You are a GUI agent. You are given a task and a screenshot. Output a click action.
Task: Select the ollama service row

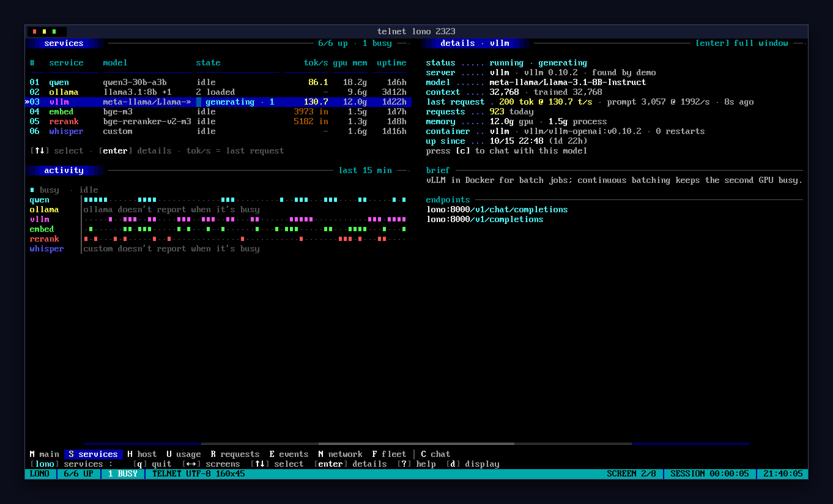tap(218, 92)
